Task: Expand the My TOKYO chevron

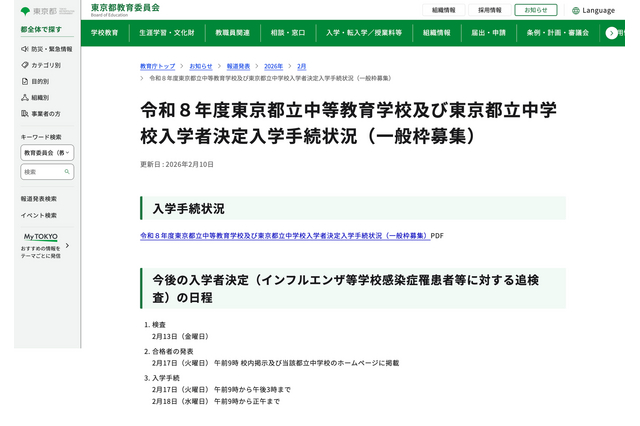Action: pos(67,246)
